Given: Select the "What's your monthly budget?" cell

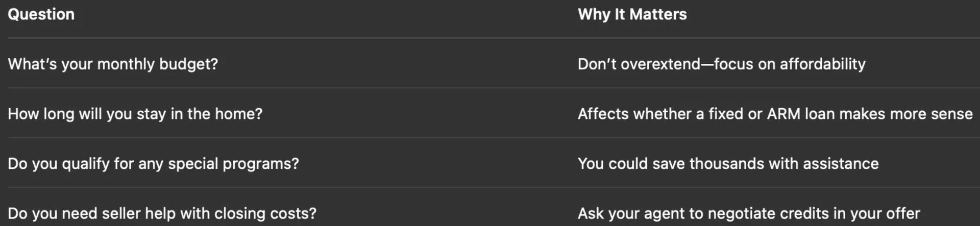Looking at the screenshot, I should [113, 64].
